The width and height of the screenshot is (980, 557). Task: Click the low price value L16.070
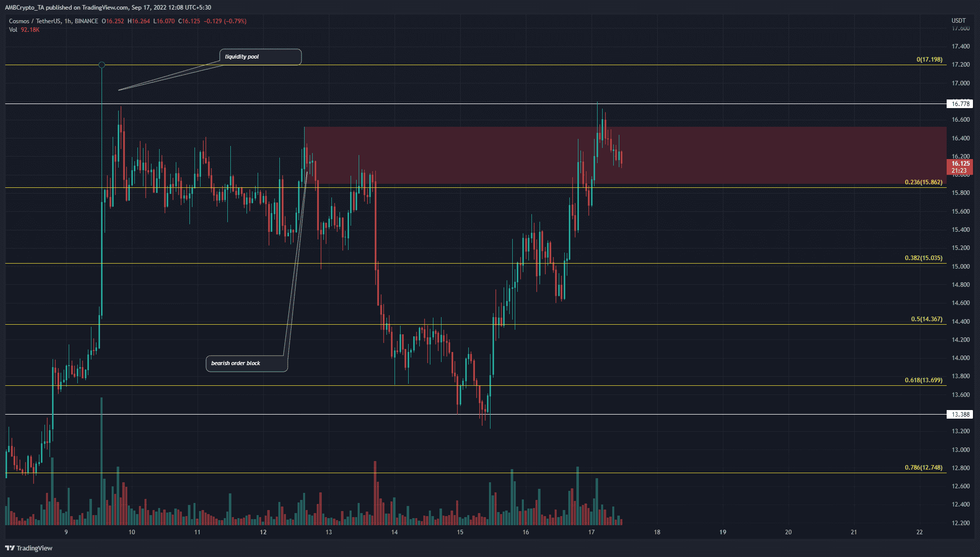point(165,21)
